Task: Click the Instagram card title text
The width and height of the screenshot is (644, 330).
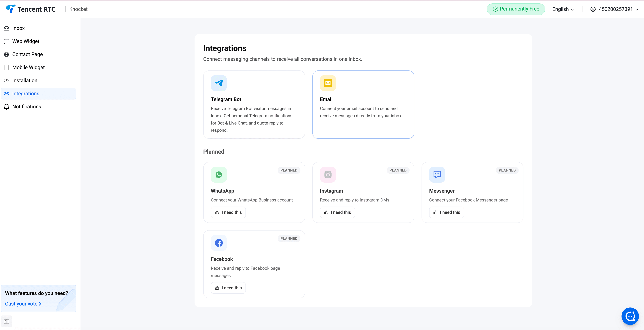Action: [x=331, y=191]
